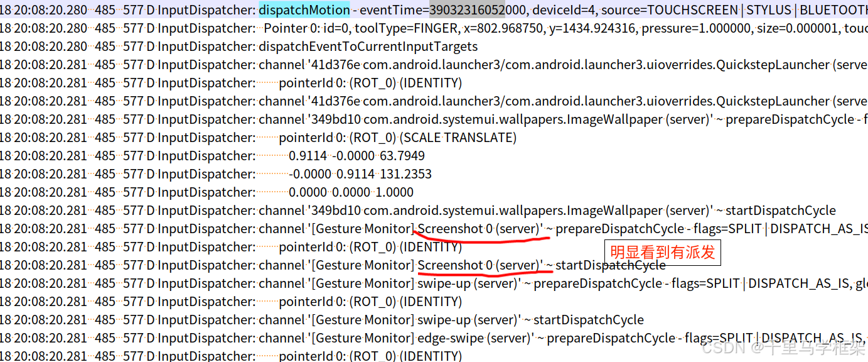This screenshot has width=868, height=362.
Task: Select (SCALE TRANSLATE) in the pointerId line
Action: pyautogui.click(x=458, y=138)
